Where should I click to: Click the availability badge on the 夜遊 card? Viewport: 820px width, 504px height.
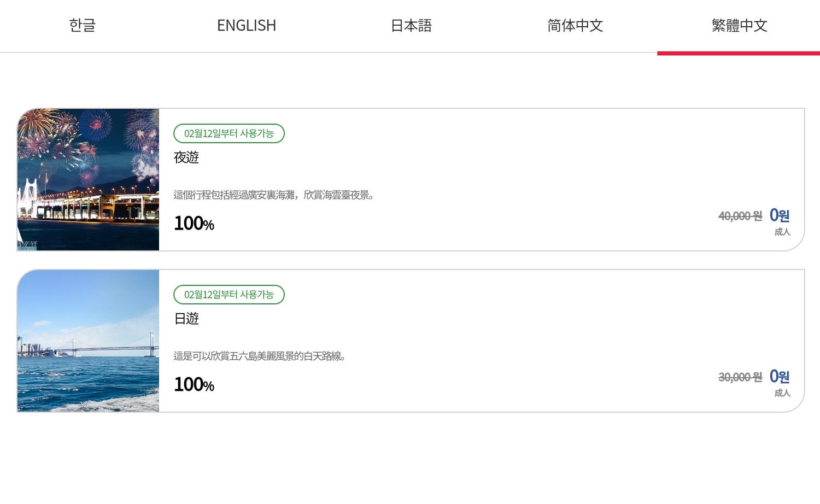pos(229,133)
